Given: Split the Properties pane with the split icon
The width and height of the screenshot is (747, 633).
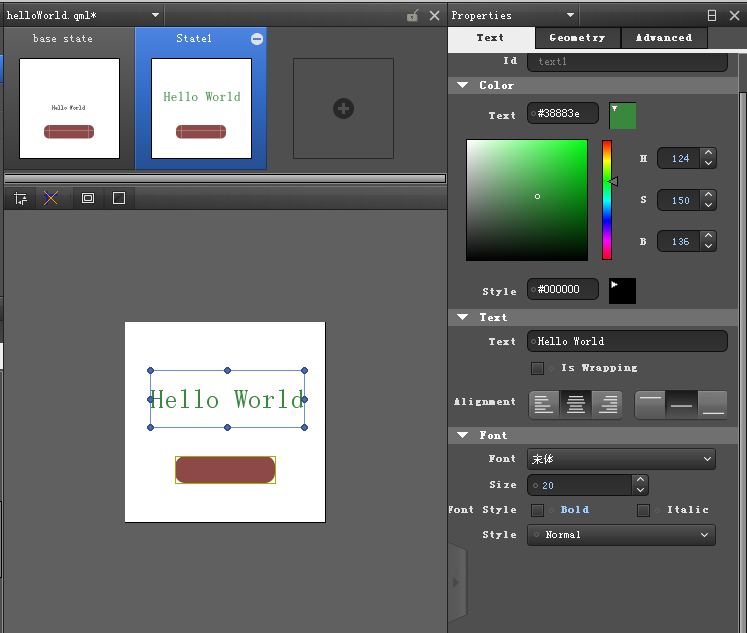Looking at the screenshot, I should 712,16.
